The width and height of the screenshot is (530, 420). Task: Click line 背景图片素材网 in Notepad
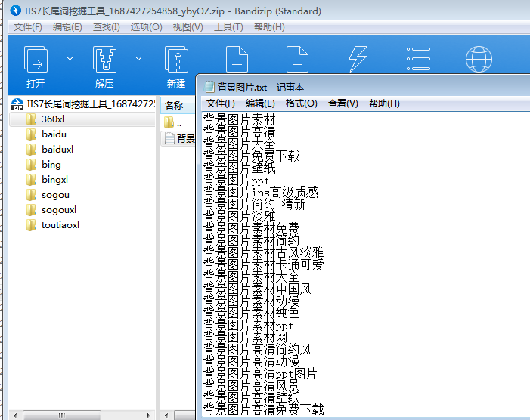pos(246,337)
